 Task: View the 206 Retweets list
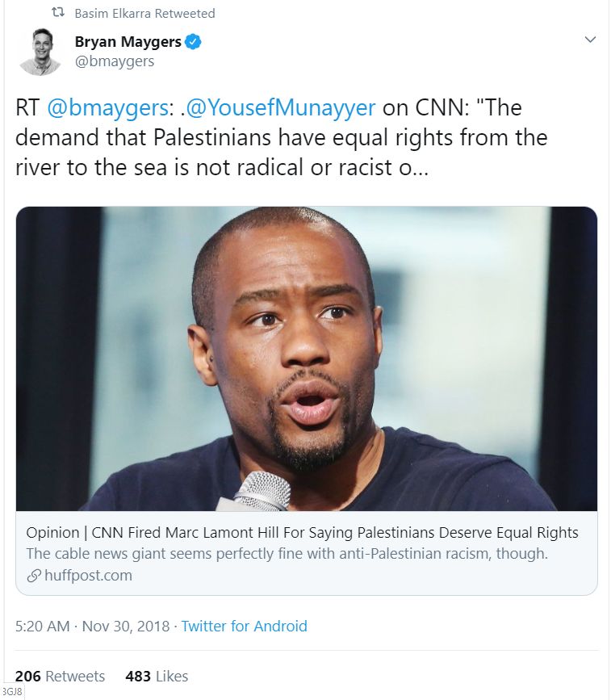60,676
